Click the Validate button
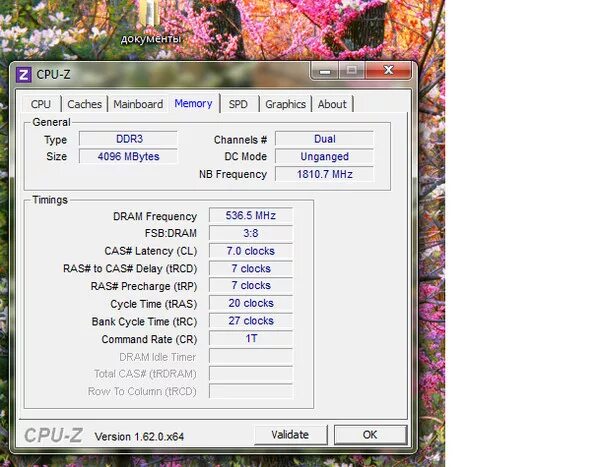 [x=290, y=435]
